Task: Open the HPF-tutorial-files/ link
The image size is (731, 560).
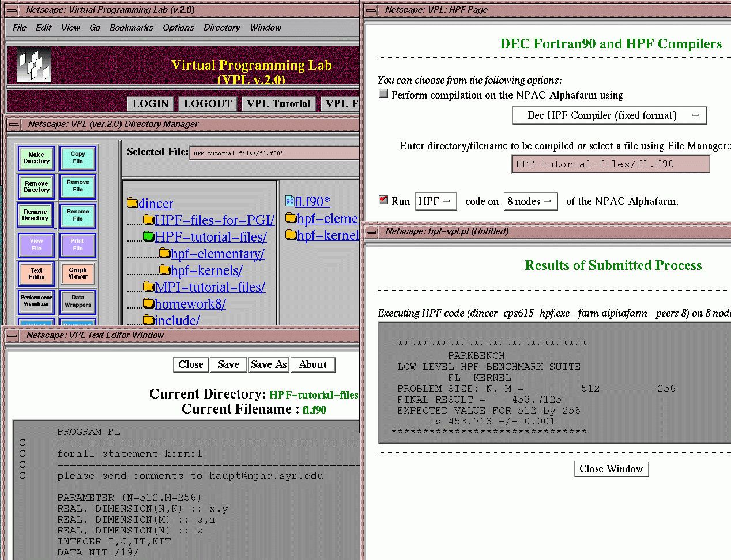Action: [210, 237]
